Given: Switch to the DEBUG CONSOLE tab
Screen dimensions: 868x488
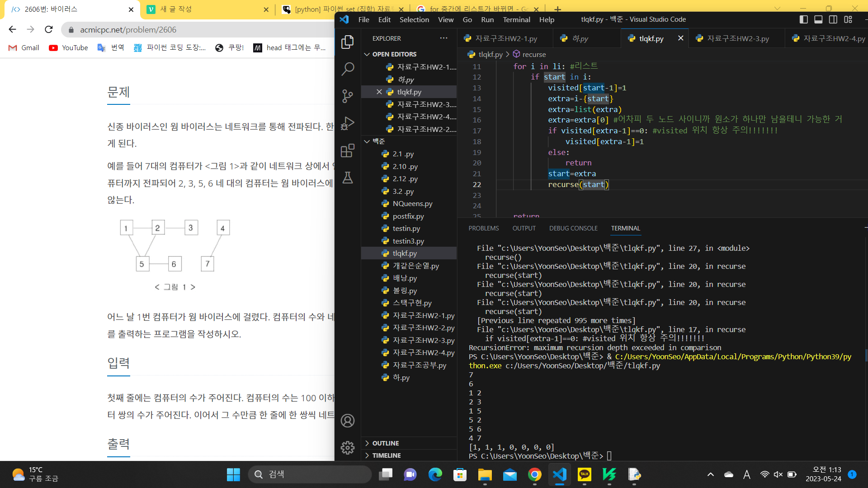Looking at the screenshot, I should click(x=573, y=228).
